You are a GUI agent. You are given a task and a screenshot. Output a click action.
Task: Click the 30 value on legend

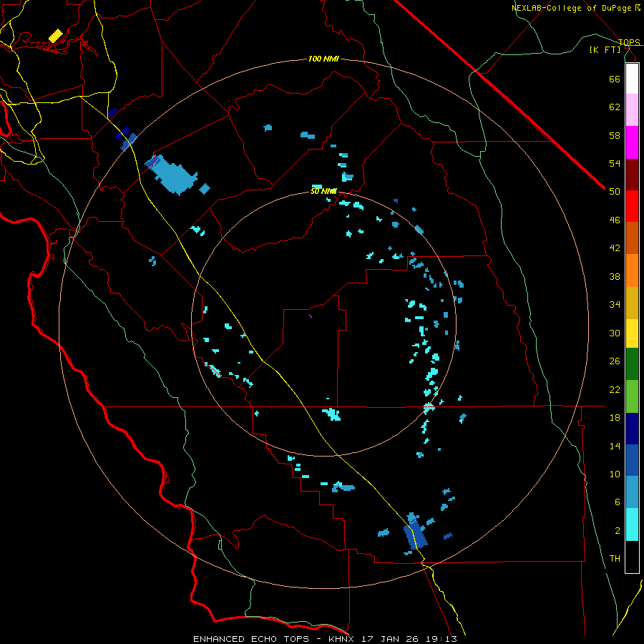pyautogui.click(x=615, y=333)
